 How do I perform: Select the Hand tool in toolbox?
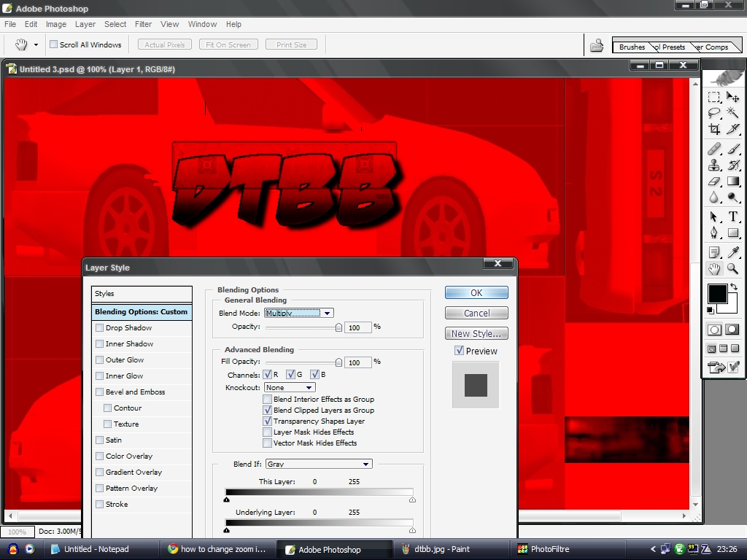[713, 269]
